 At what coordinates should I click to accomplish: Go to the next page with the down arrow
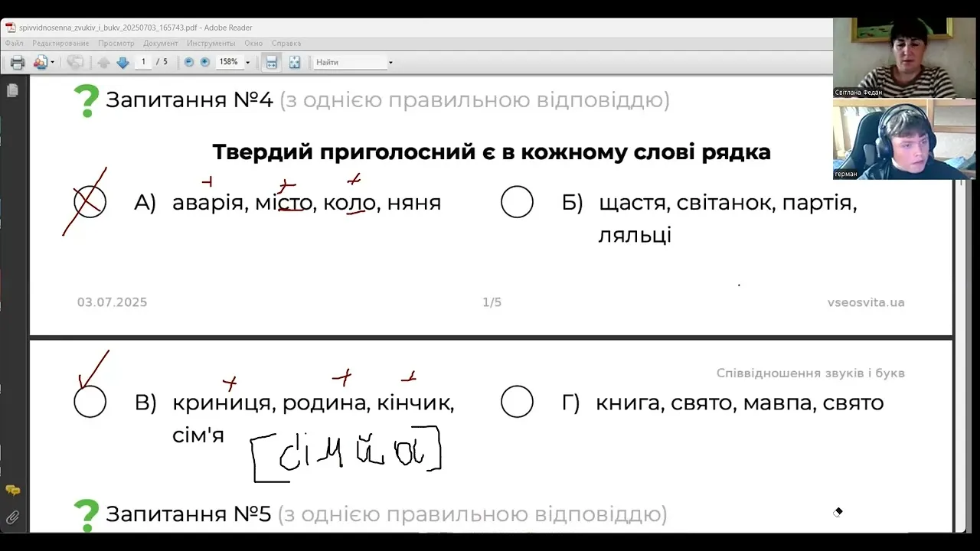(x=122, y=63)
